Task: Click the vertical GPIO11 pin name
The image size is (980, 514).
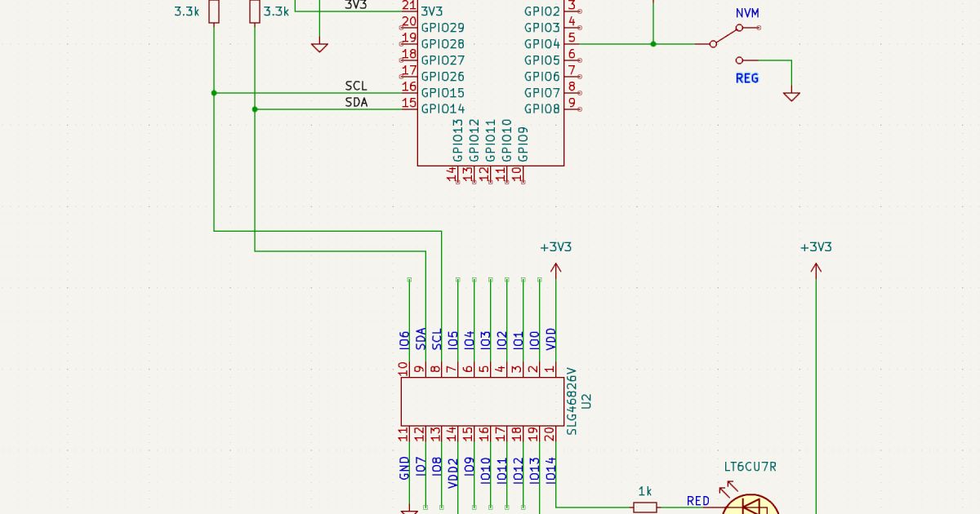Action: [490, 140]
